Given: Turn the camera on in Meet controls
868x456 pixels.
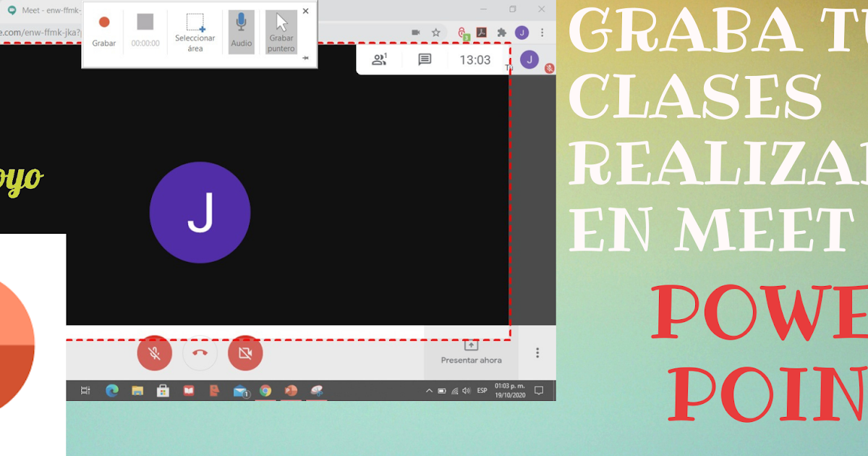Looking at the screenshot, I should pyautogui.click(x=245, y=352).
